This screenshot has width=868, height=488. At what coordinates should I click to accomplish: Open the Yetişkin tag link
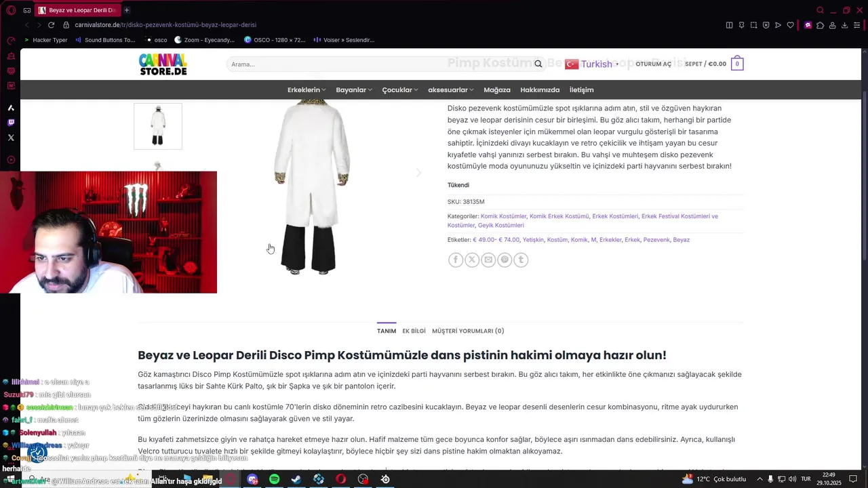pyautogui.click(x=533, y=240)
